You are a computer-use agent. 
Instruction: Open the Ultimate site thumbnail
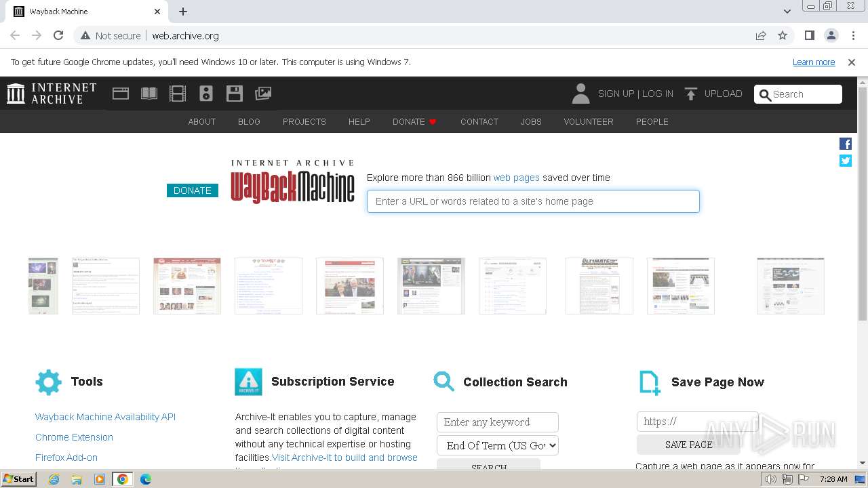point(599,286)
